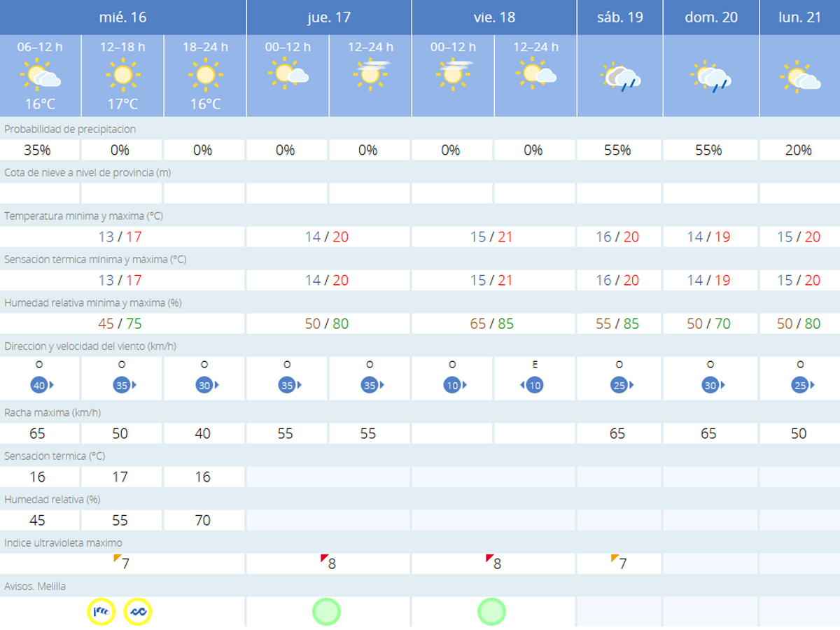Click the Saturday 19 rain cloud icon
This screenshot has width=840, height=630.
coord(620,77)
